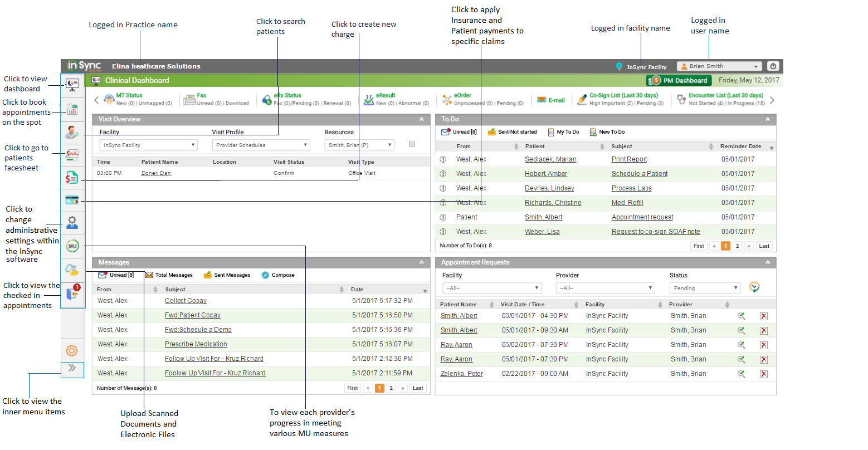Go to Last page of Messages

[418, 388]
